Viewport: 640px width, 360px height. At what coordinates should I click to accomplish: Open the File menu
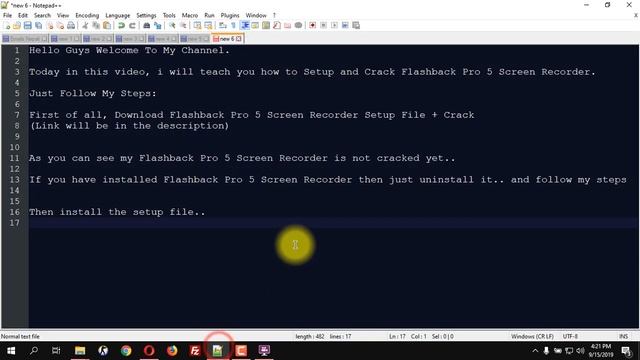click(x=7, y=16)
